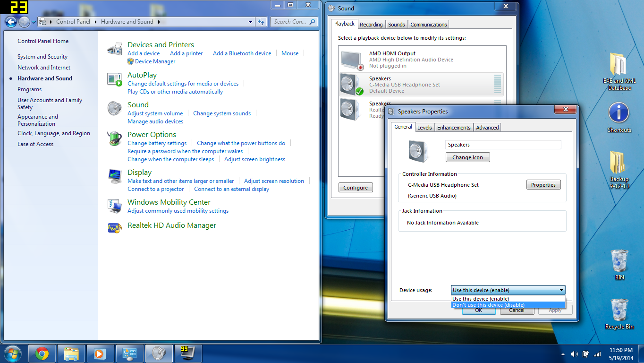Open the Power Options battery icon

115,138
